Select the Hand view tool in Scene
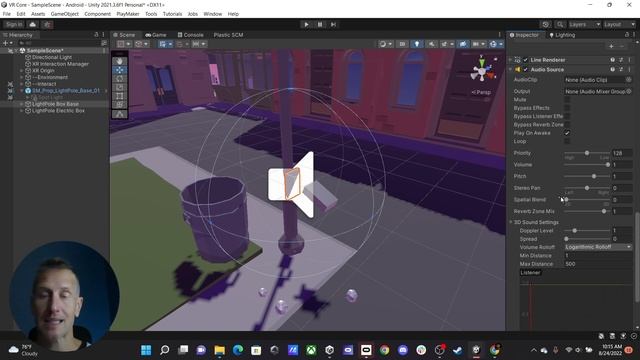 pyautogui.click(x=120, y=61)
